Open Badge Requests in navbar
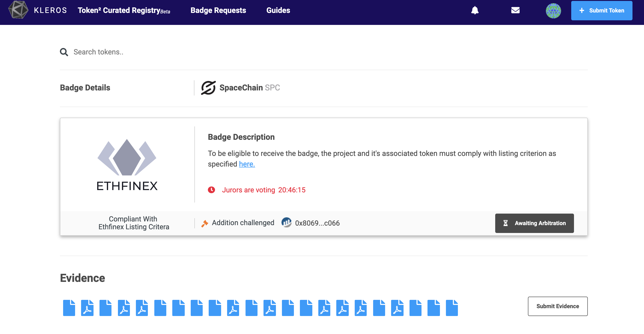The width and height of the screenshot is (644, 334). click(218, 10)
